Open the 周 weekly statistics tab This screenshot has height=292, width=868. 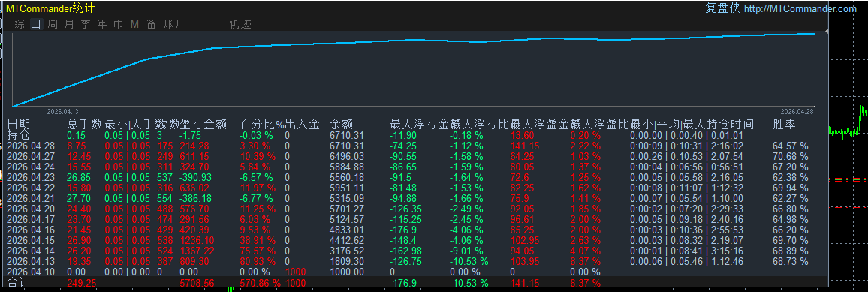coord(53,24)
